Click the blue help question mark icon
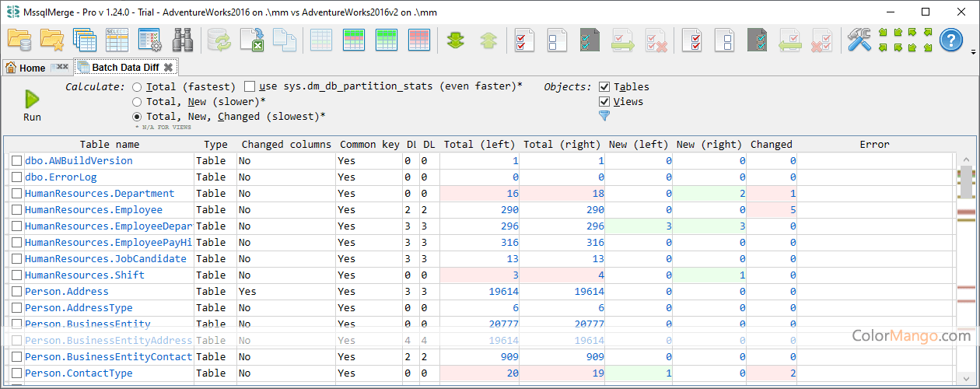 pyautogui.click(x=950, y=40)
